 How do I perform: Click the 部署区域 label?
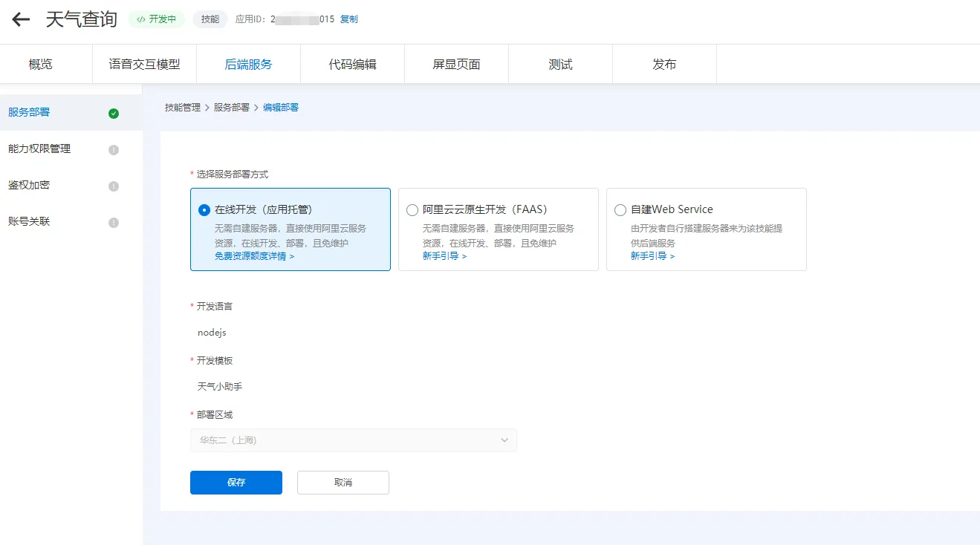tap(215, 415)
